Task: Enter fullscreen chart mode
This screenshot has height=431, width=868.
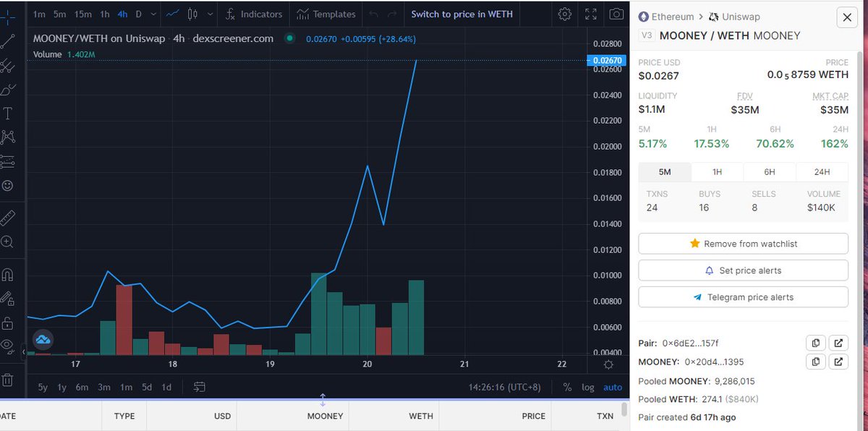Action: point(591,14)
